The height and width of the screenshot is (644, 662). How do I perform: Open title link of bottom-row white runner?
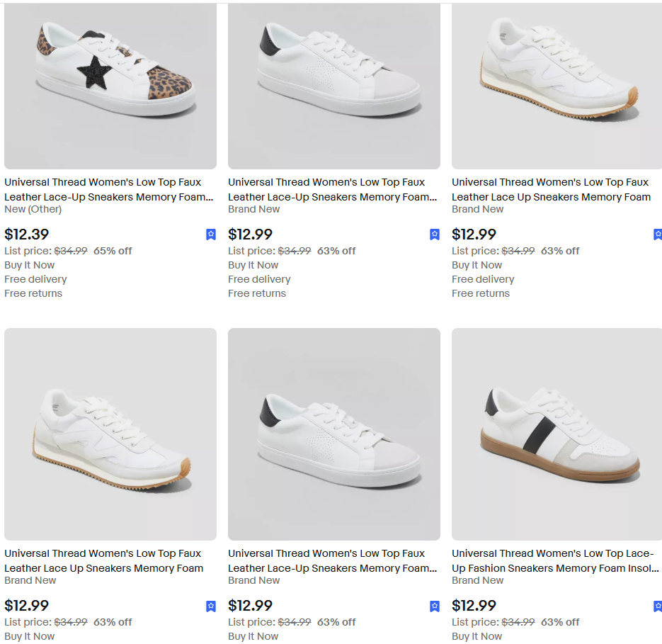click(x=103, y=561)
